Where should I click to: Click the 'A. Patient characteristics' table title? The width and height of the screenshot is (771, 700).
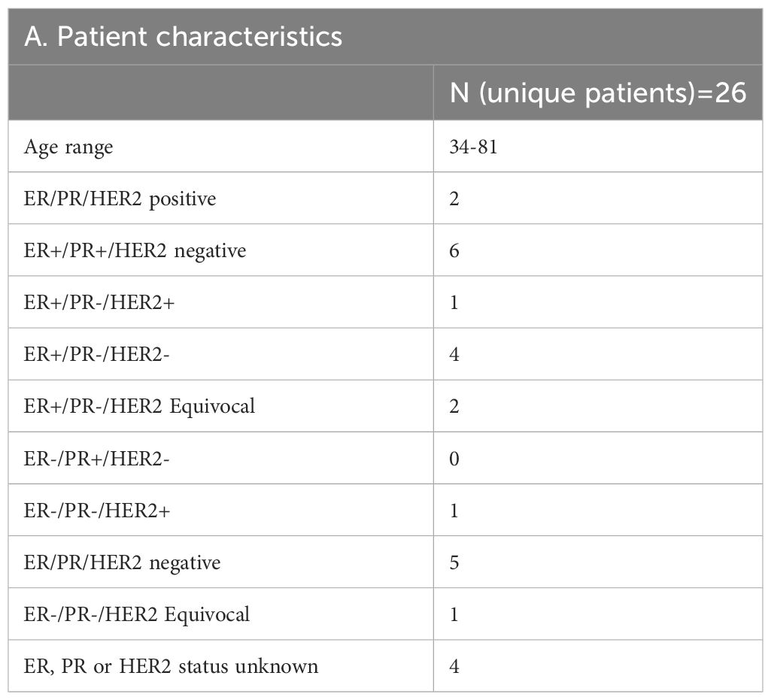pyautogui.click(x=183, y=37)
